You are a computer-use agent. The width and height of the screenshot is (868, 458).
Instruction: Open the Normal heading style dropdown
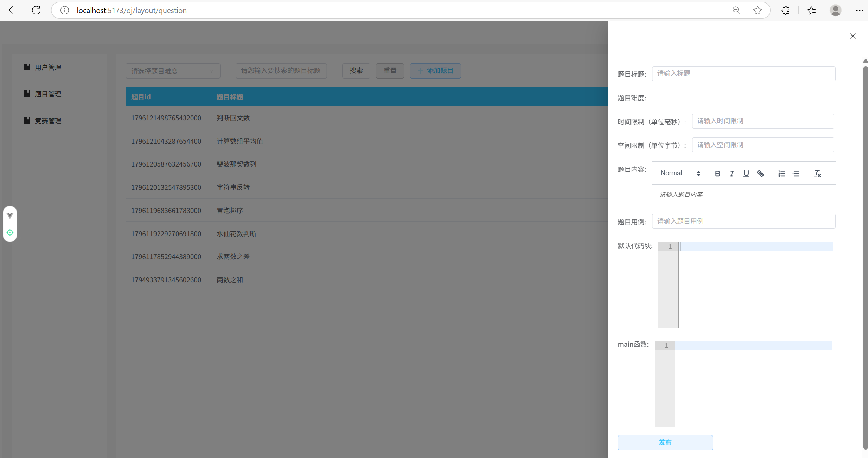point(680,173)
